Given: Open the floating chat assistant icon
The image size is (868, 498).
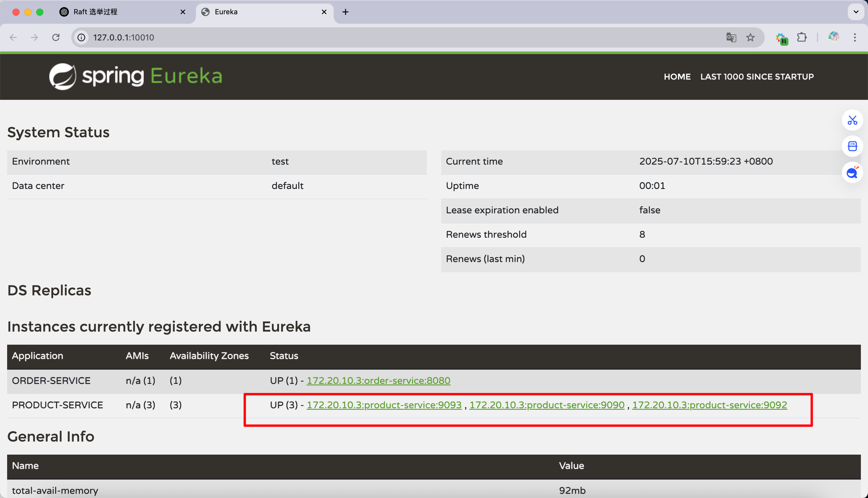Looking at the screenshot, I should (852, 172).
